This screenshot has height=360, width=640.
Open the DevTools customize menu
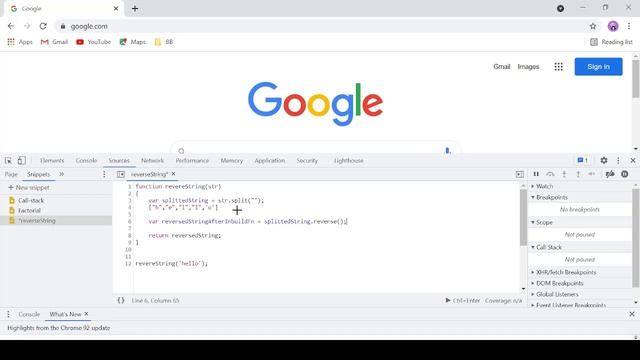click(x=618, y=160)
